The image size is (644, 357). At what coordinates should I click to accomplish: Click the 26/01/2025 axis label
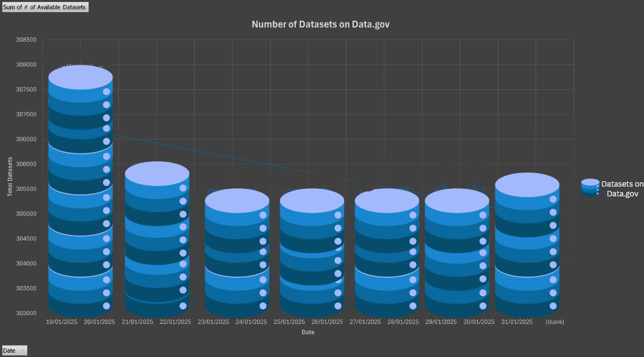point(327,321)
